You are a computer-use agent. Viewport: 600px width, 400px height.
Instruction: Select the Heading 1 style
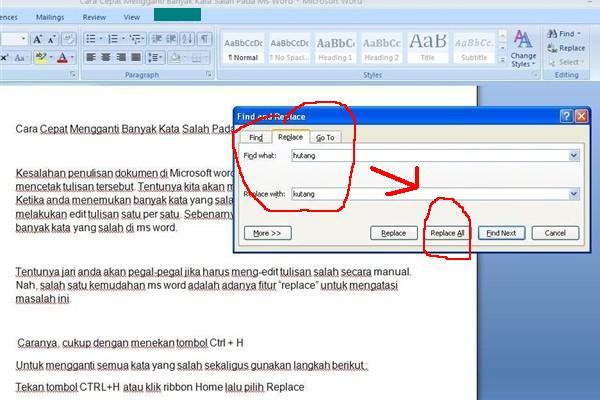coord(336,48)
